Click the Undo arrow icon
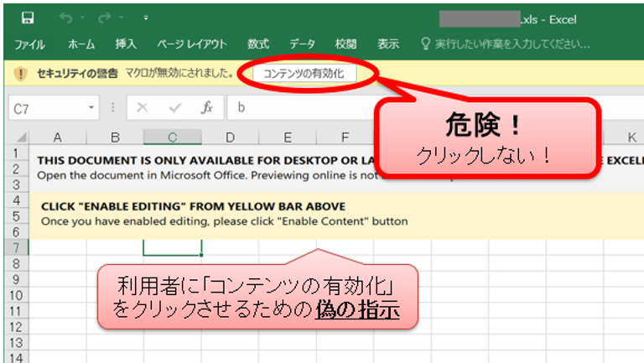This screenshot has width=644, height=363. click(66, 18)
